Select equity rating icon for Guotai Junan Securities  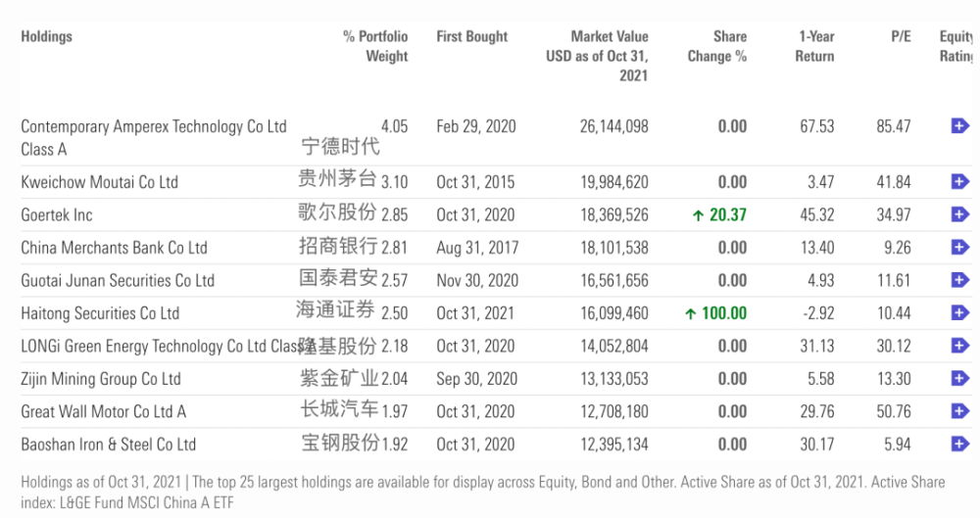[x=959, y=280]
